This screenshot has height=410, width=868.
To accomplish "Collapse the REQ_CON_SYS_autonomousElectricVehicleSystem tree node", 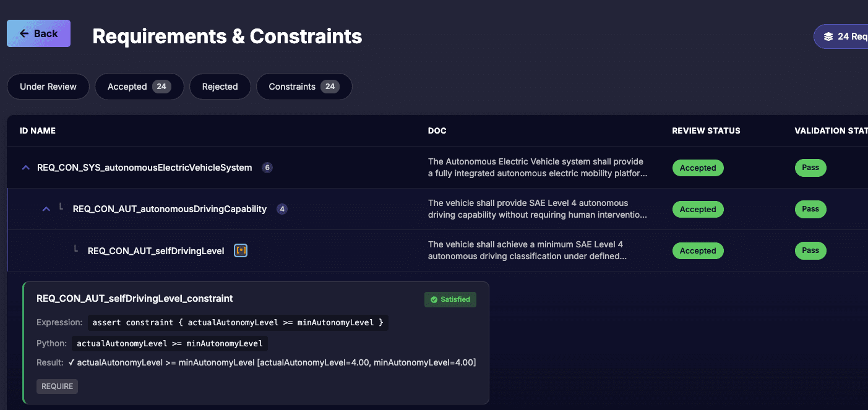I will [25, 167].
